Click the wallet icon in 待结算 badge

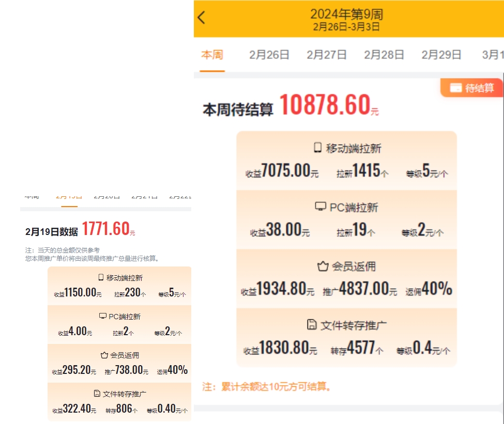[456, 88]
